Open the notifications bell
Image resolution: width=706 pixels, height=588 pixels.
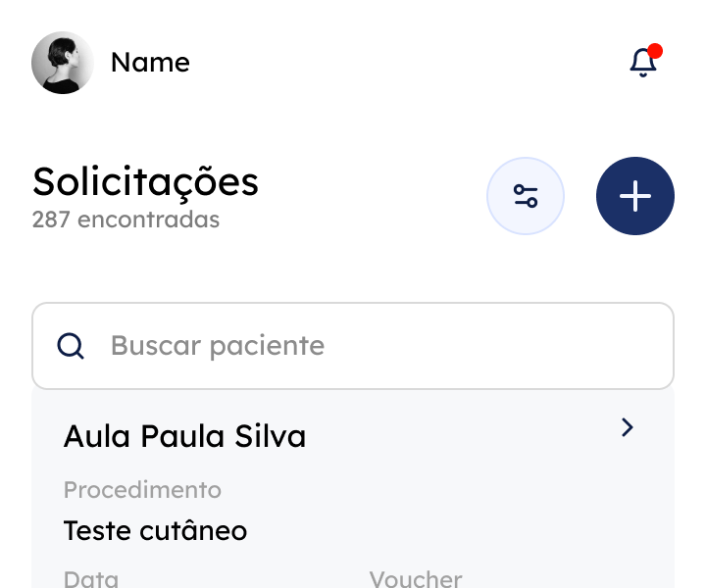pos(642,63)
